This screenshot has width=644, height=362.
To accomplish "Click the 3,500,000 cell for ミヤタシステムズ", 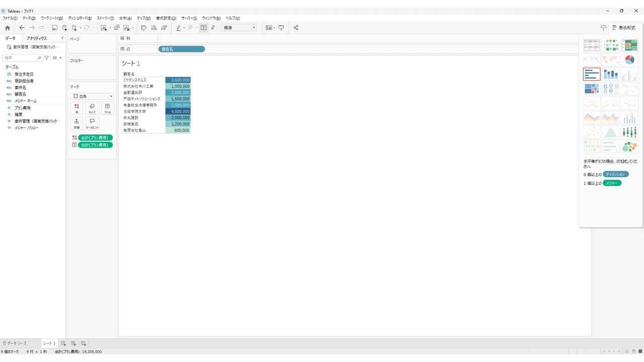I will [x=178, y=80].
